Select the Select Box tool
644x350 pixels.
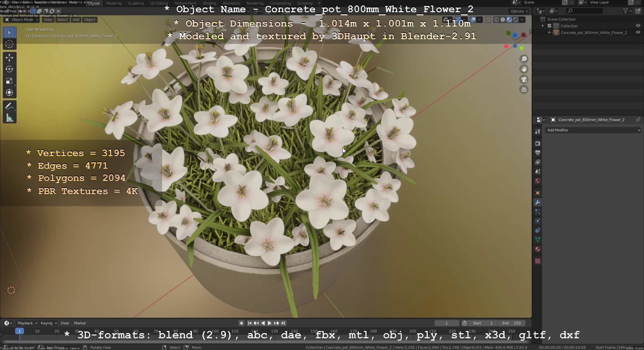[x=10, y=33]
